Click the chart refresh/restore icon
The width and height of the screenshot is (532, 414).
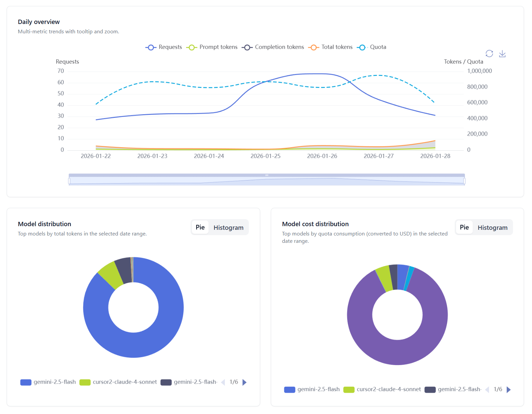(489, 54)
